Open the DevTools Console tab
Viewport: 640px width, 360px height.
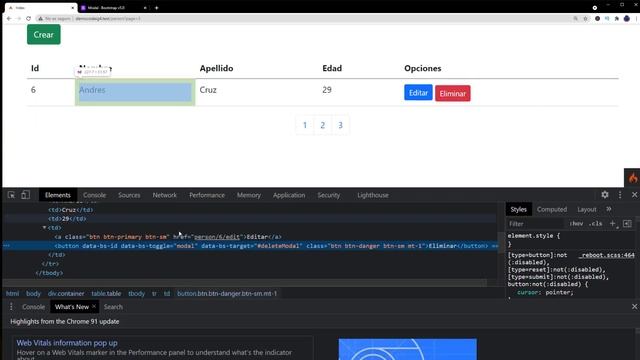pyautogui.click(x=94, y=195)
